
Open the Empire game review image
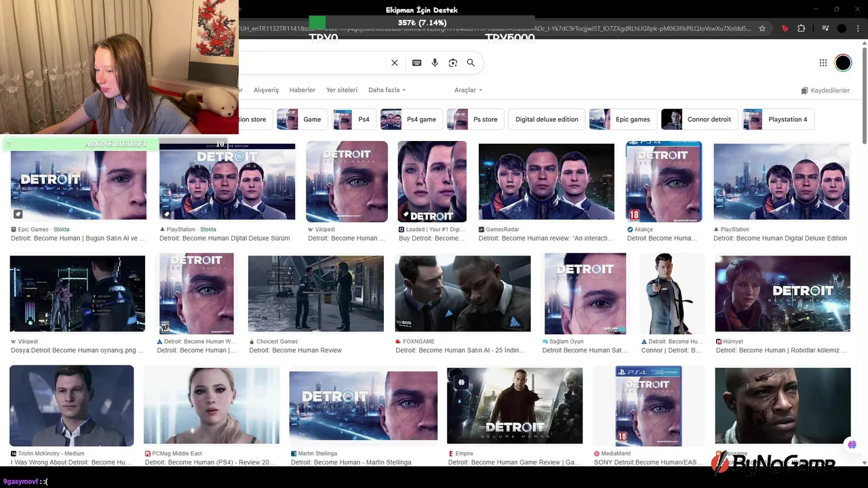click(x=515, y=406)
